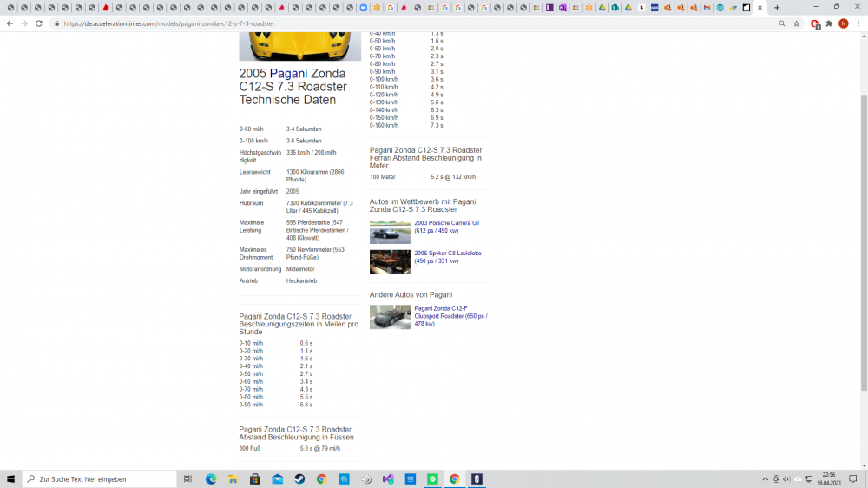Viewport: 868px width, 488px height.
Task: Open Visual Studio from the taskbar
Action: (x=388, y=479)
